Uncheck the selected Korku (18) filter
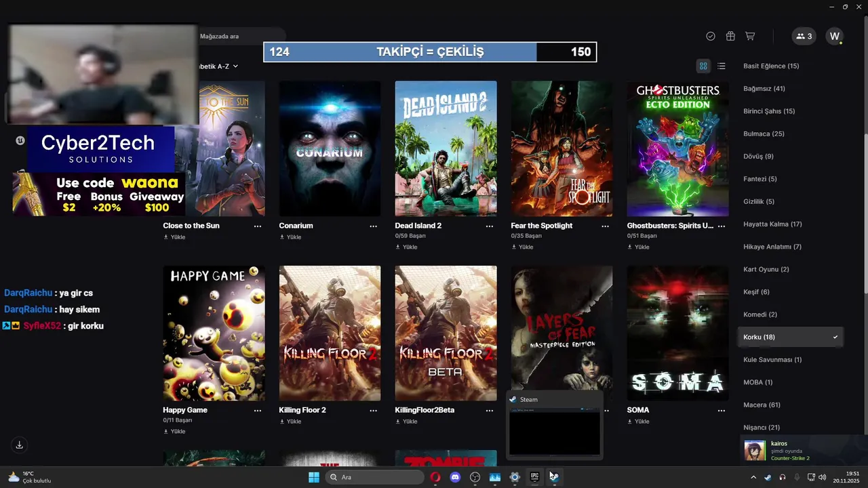 point(790,337)
